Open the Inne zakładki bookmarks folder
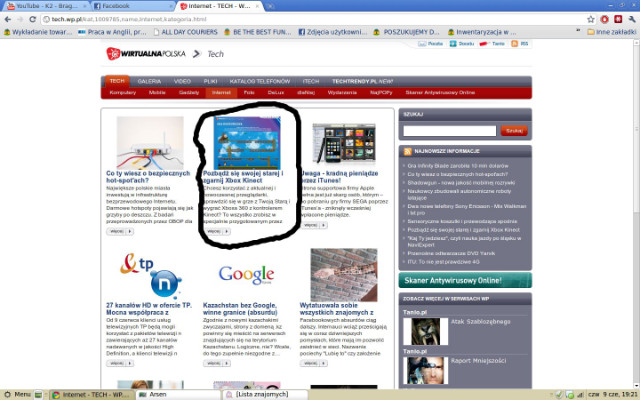The height and width of the screenshot is (400, 640). 611,32
